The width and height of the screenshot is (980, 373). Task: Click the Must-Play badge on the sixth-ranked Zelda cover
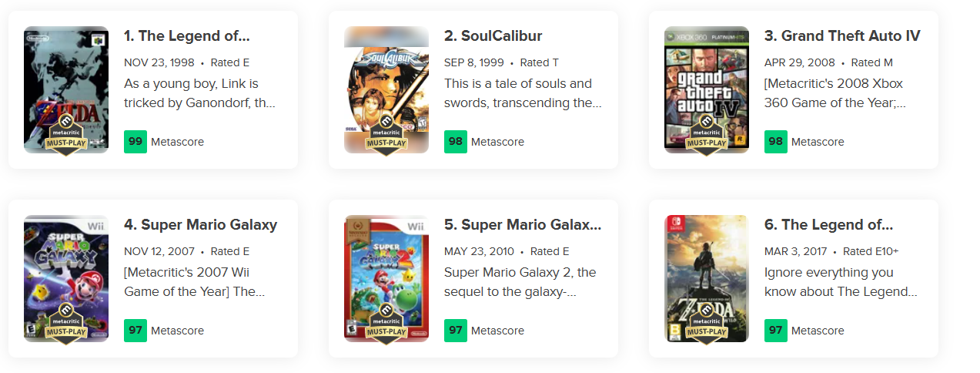tap(707, 324)
